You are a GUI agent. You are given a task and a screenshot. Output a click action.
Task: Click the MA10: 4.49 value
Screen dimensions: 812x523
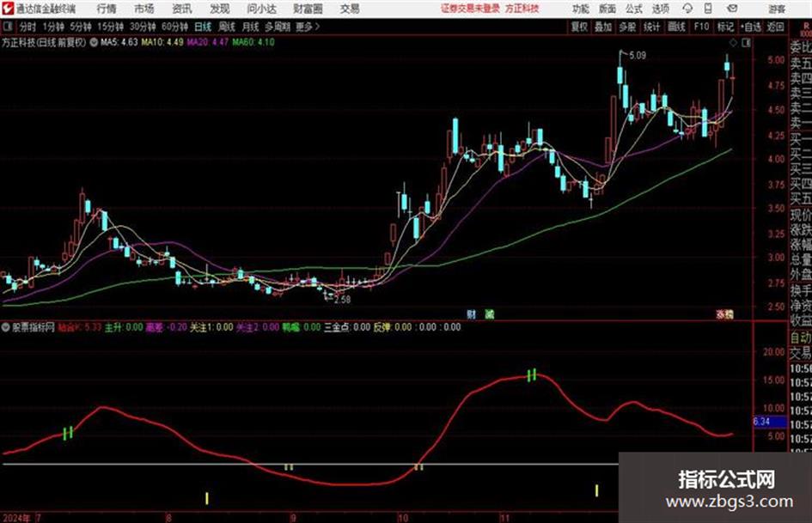pyautogui.click(x=162, y=42)
